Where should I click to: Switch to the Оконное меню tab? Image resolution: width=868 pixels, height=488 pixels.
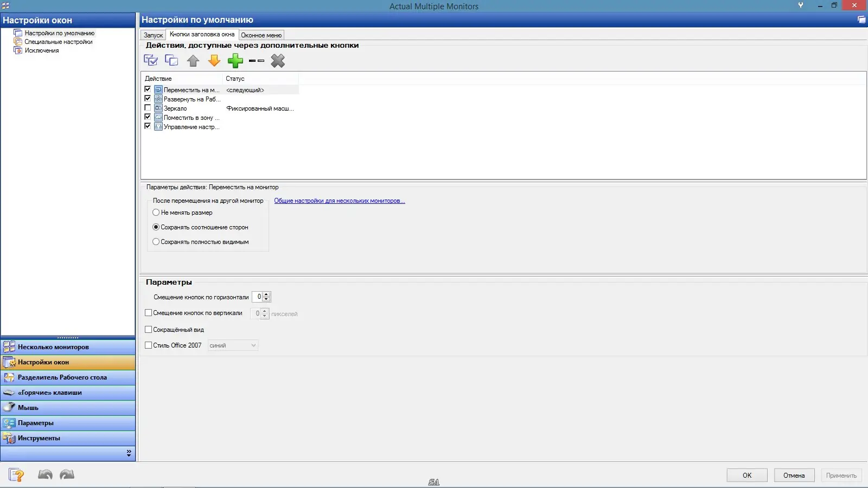[x=261, y=35]
